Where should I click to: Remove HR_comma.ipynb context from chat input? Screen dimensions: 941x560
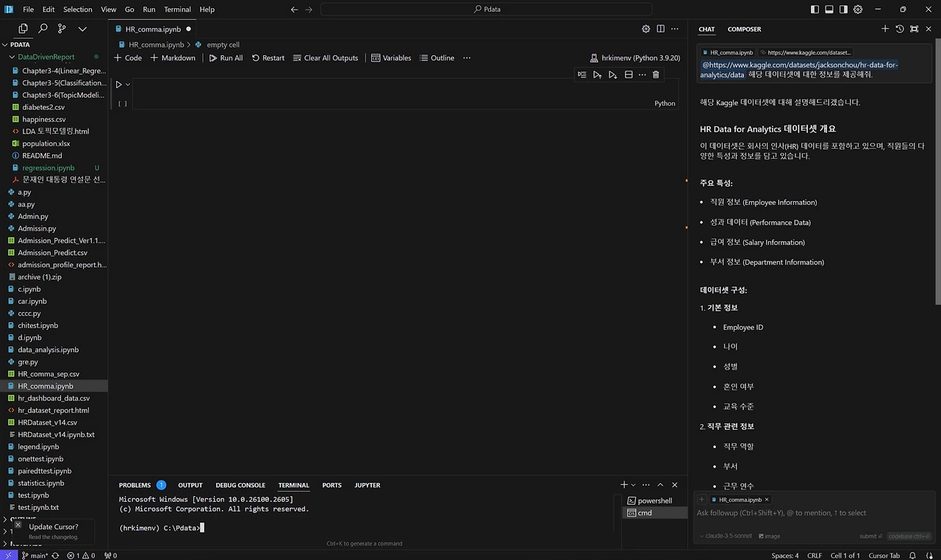767,500
